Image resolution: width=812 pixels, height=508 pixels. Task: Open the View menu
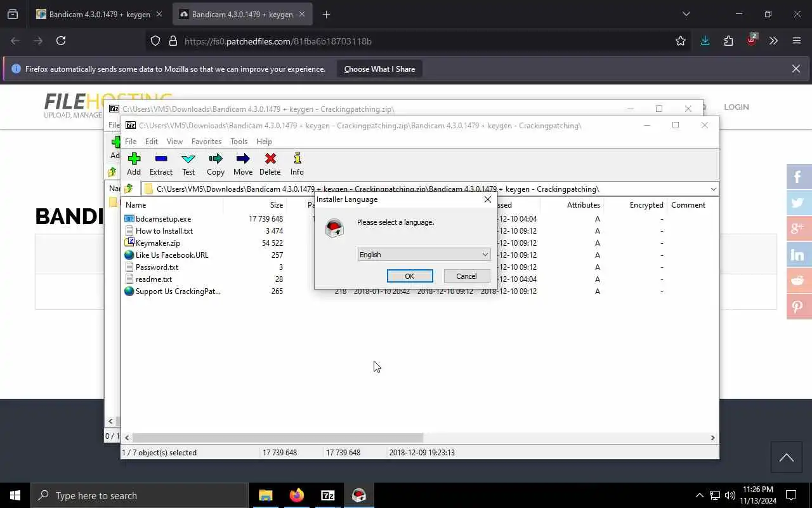point(174,142)
